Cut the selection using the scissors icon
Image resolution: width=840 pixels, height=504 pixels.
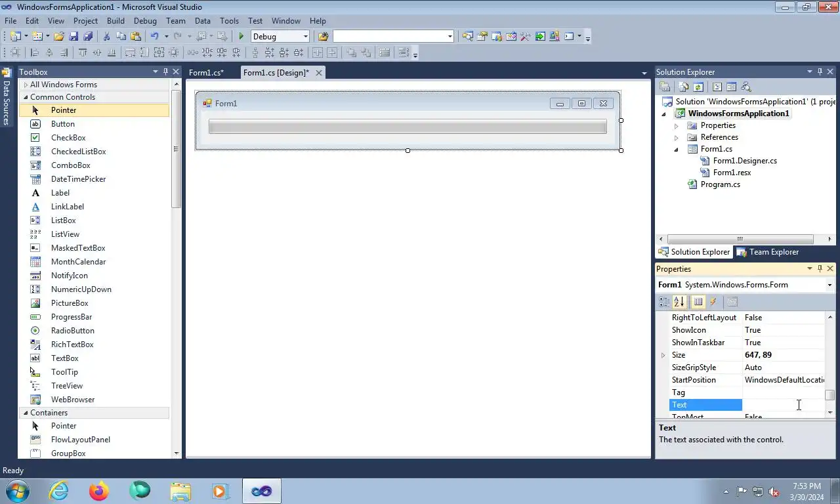(106, 37)
